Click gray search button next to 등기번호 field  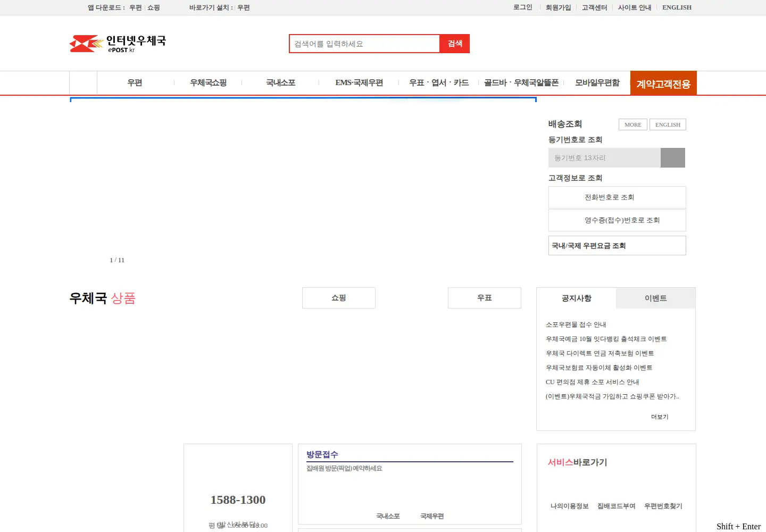pyautogui.click(x=673, y=157)
